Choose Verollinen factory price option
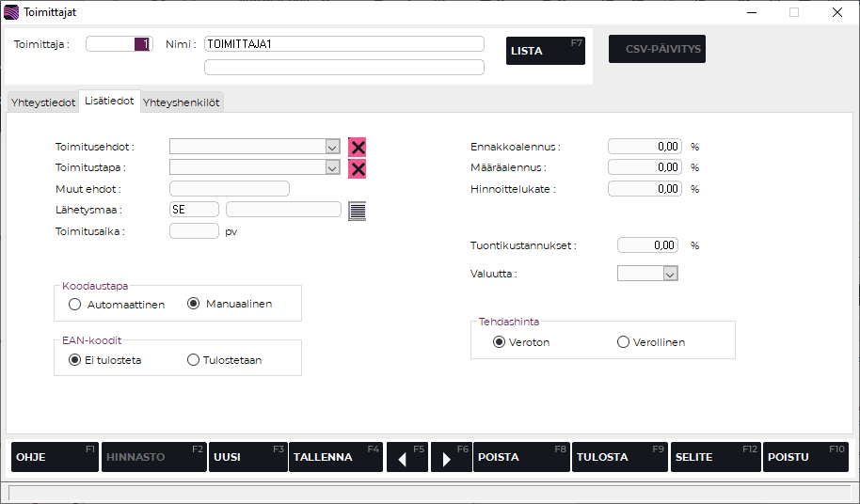The image size is (860, 504). click(x=623, y=342)
